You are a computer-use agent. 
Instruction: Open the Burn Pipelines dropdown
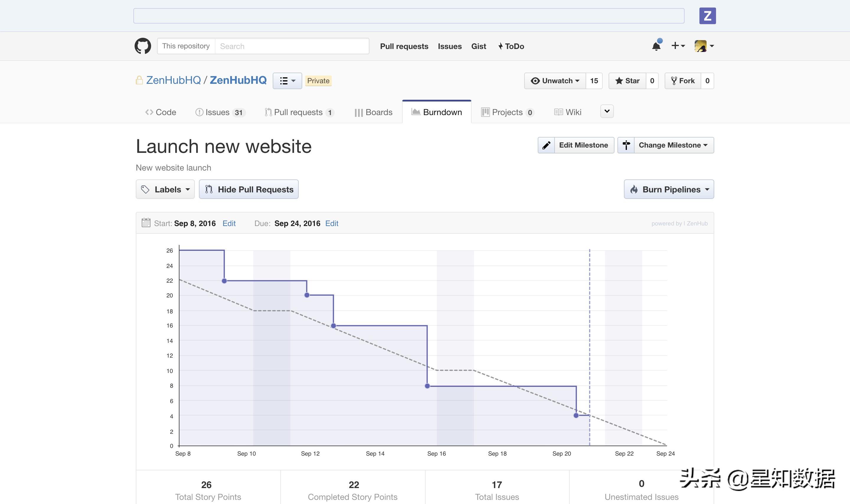click(x=669, y=189)
